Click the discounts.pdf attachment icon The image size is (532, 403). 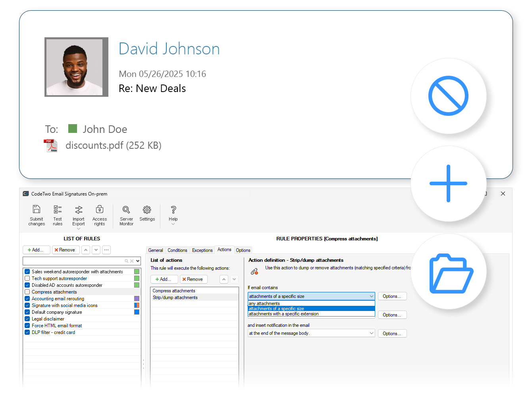point(51,145)
